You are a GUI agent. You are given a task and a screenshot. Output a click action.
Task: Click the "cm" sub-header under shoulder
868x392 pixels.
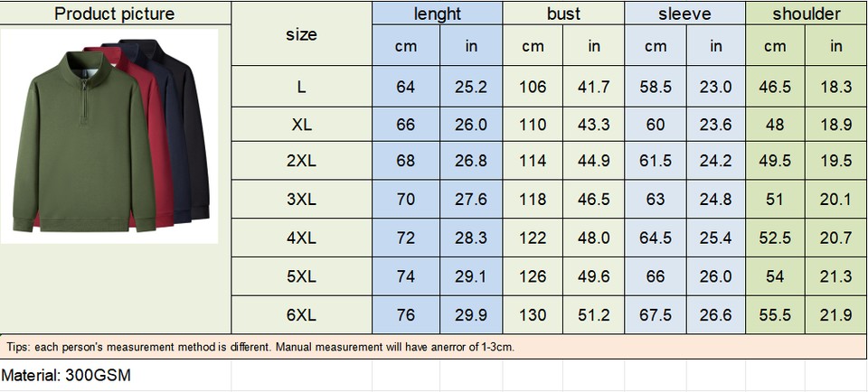775,46
